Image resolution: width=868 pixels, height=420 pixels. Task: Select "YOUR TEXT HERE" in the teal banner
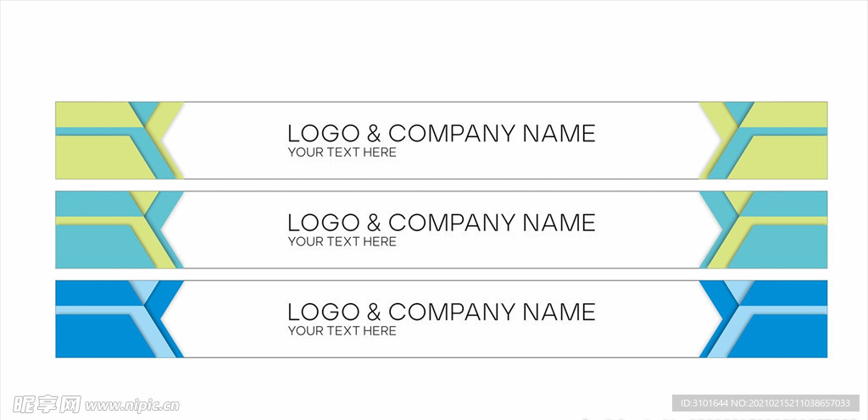coord(342,242)
